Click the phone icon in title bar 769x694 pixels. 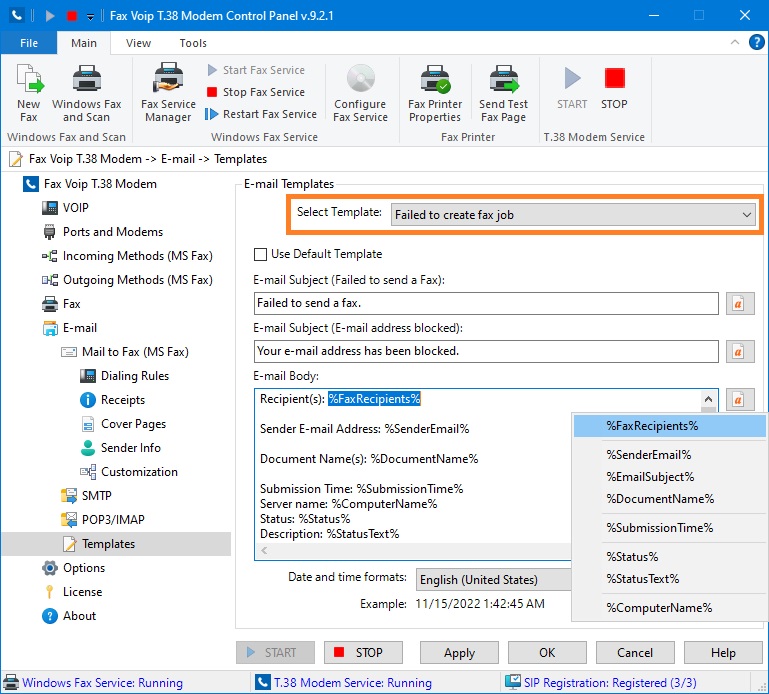coord(17,16)
